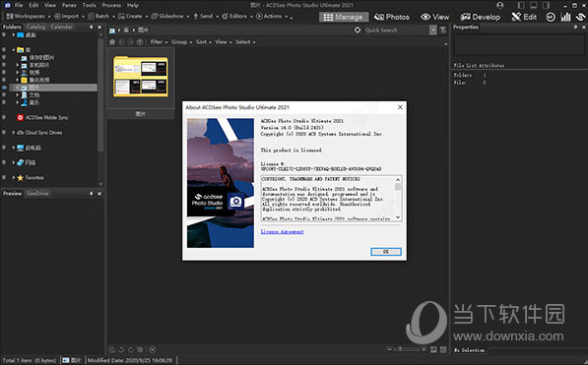588x365 pixels.
Task: Open the Help menu
Action: click(x=133, y=5)
